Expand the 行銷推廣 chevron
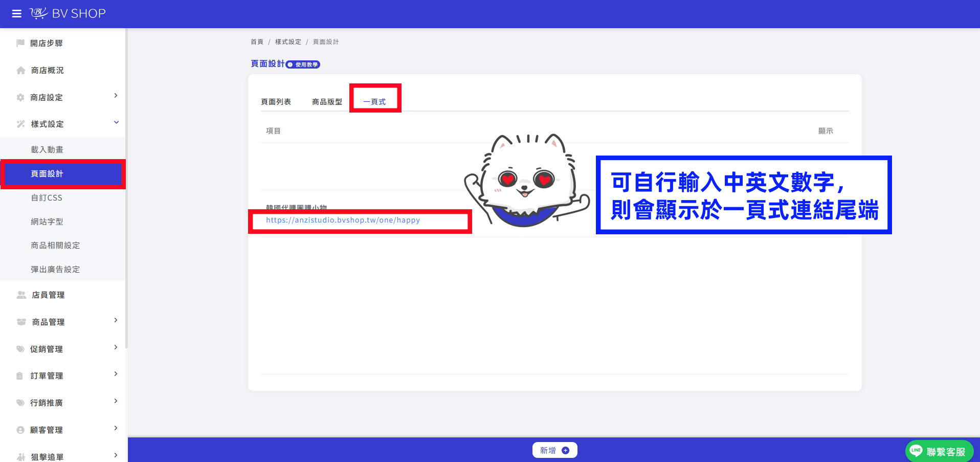The image size is (980, 462). pyautogui.click(x=116, y=401)
